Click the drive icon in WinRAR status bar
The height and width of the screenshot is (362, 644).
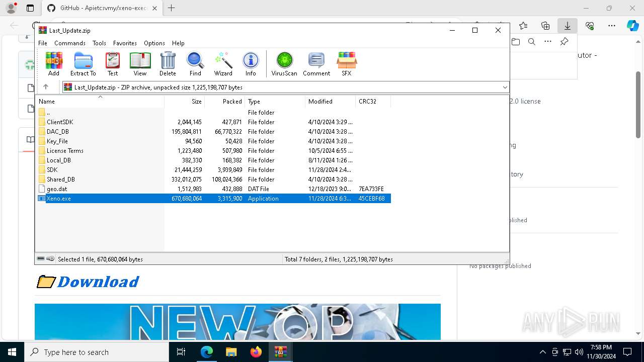pos(41,259)
